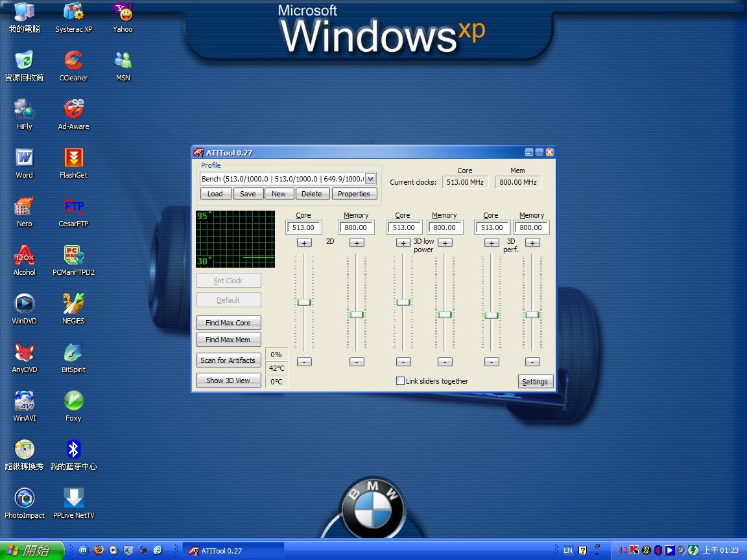This screenshot has height=560, width=747.
Task: Click the ATITool 0.27 taskbar item
Action: click(x=233, y=550)
